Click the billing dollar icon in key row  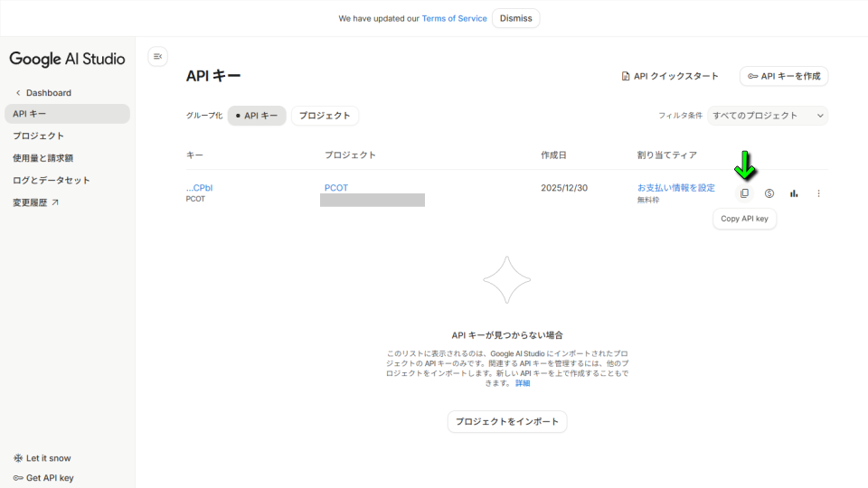(769, 193)
